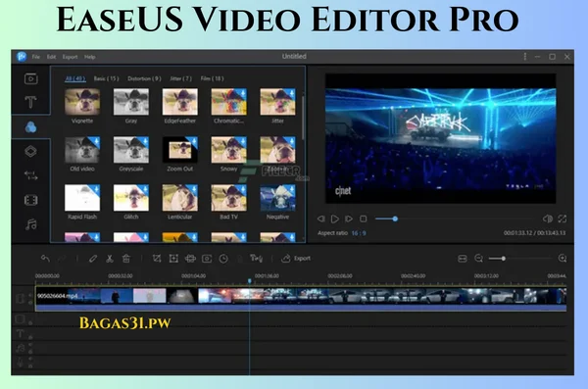Open the Text panel icon in sidebar
This screenshot has width=588, height=389.
click(x=30, y=102)
